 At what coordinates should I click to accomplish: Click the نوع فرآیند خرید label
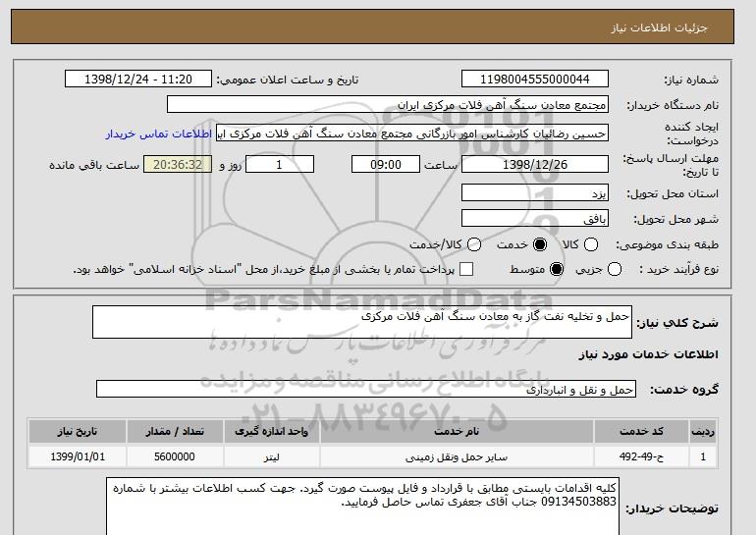coord(678,269)
